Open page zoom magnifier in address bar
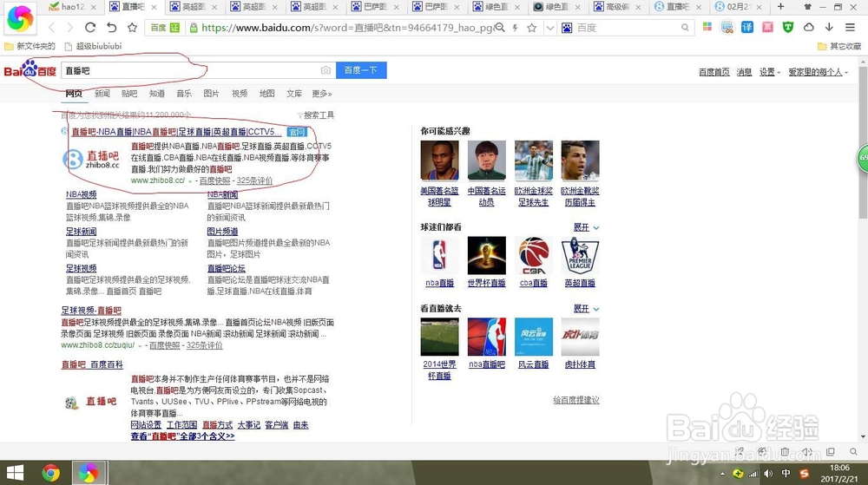 500,28
